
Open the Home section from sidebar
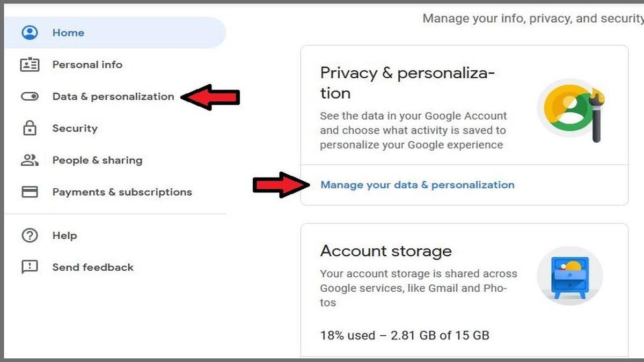tap(68, 32)
